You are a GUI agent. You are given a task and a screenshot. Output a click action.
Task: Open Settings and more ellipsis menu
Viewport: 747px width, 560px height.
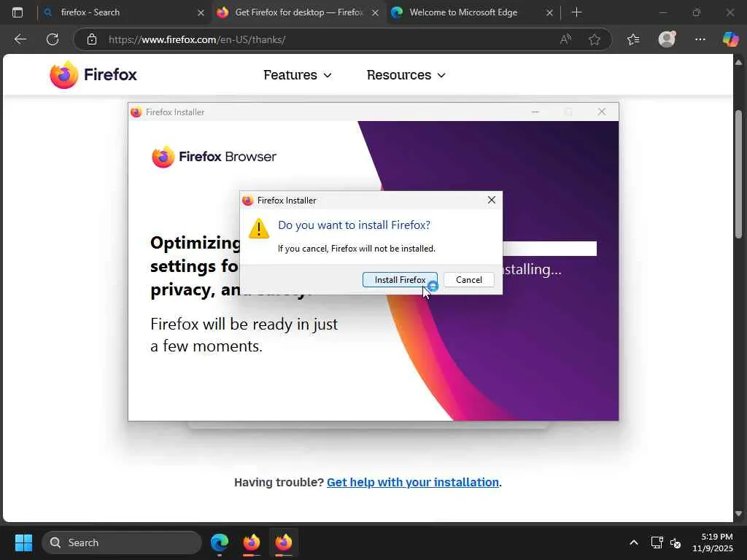[x=700, y=39]
